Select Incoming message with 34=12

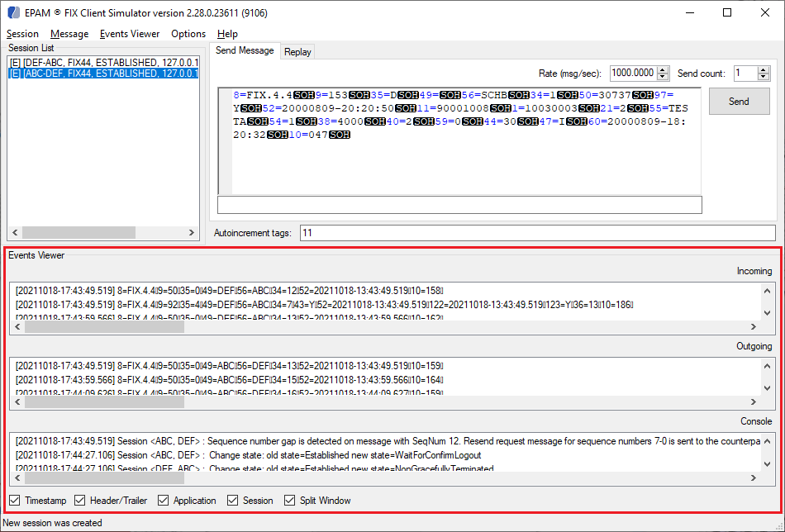[x=229, y=291]
